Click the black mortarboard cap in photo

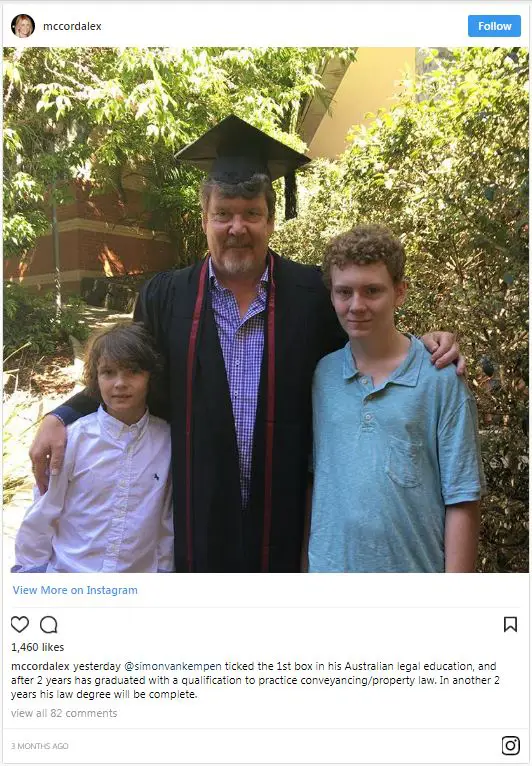(243, 151)
